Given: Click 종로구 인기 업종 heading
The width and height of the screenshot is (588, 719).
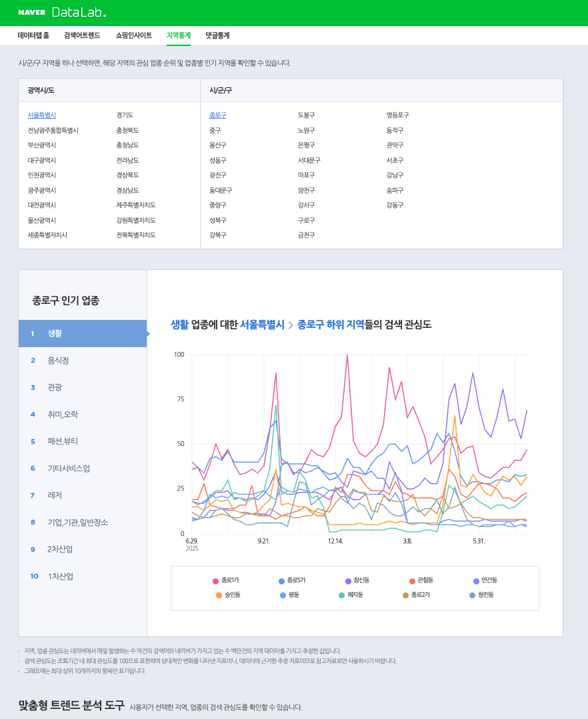Looking at the screenshot, I should coord(65,301).
